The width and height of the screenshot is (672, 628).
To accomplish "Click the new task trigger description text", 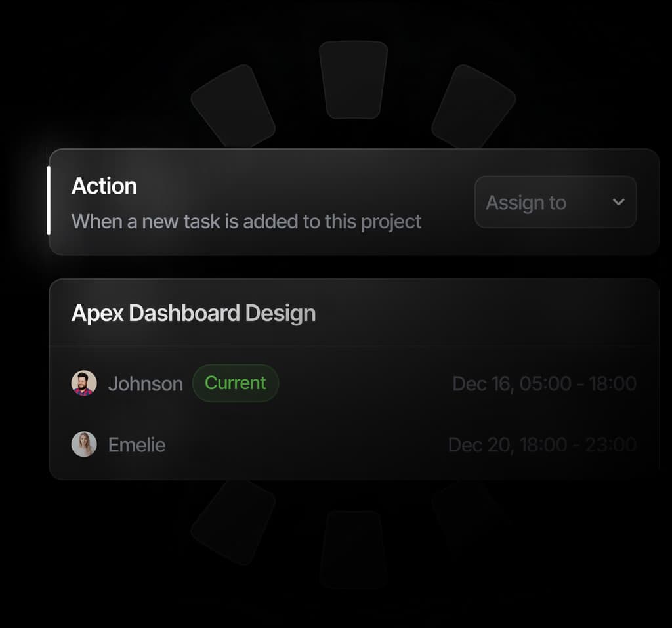I will [246, 222].
